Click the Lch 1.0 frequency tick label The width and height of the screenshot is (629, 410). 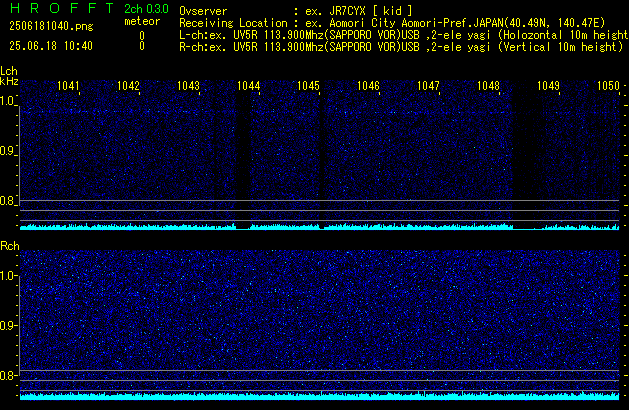click(x=7, y=101)
